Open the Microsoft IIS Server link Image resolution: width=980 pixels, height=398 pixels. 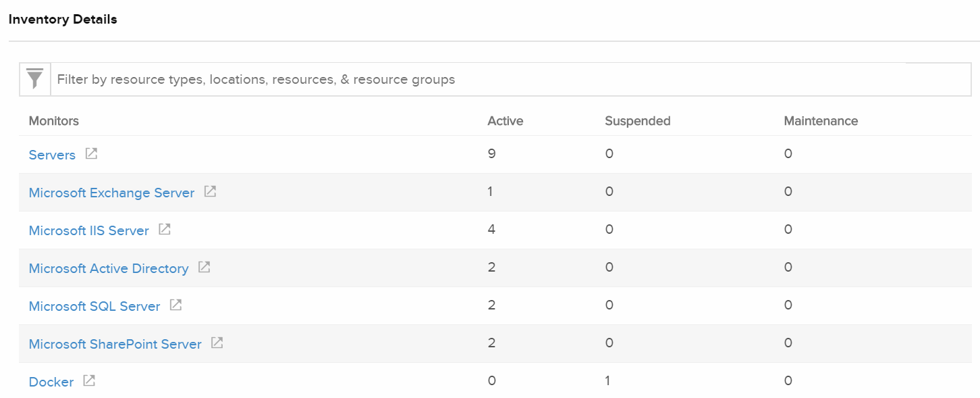[88, 230]
